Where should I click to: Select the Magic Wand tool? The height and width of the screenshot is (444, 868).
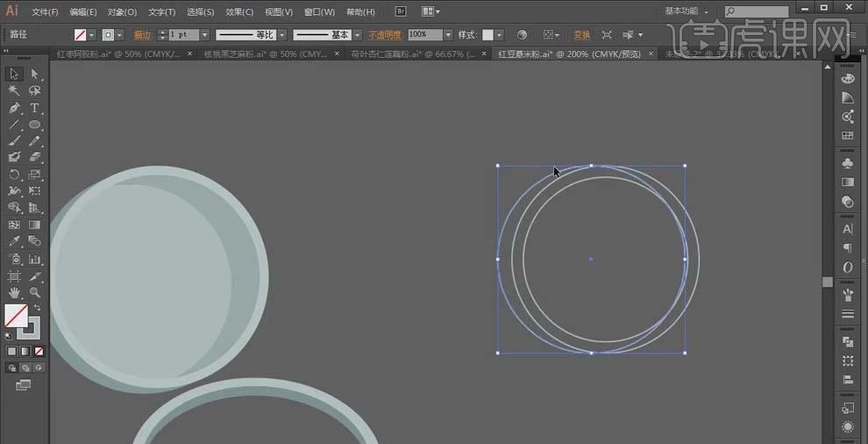[14, 91]
